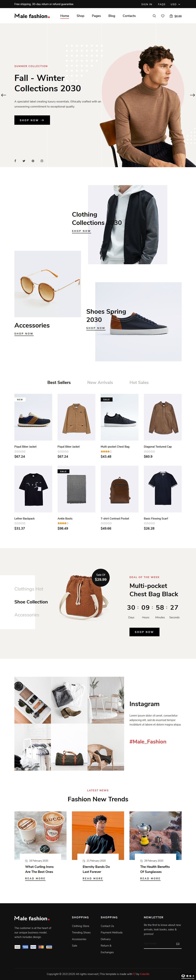Open the shopping bag cart icon
Image resolution: width=196 pixels, height=980 pixels.
(x=171, y=16)
